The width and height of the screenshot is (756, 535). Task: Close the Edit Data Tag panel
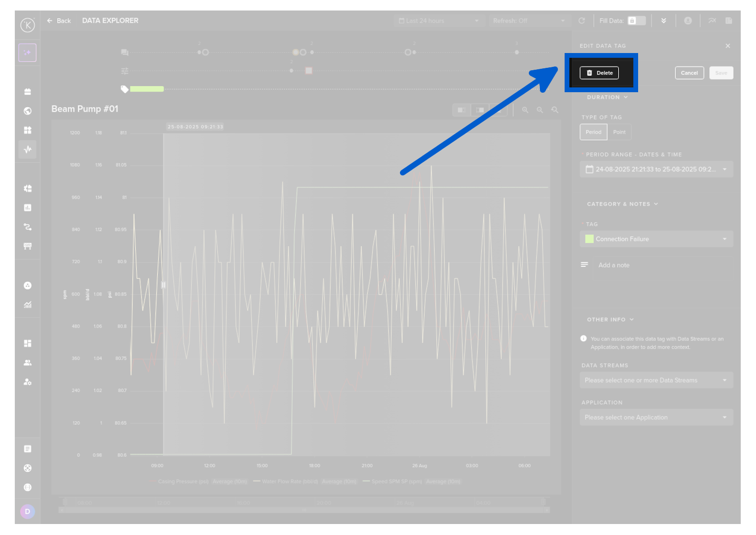[x=727, y=46]
